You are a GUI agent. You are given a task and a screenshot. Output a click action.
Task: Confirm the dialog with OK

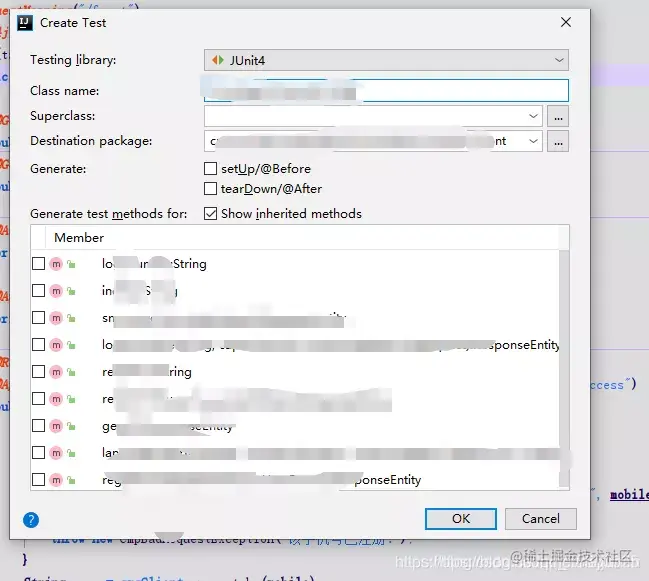click(x=461, y=519)
